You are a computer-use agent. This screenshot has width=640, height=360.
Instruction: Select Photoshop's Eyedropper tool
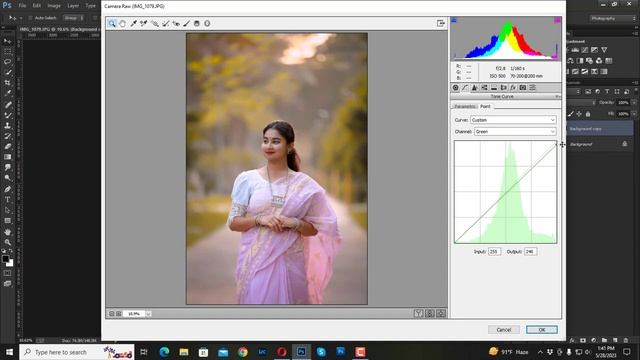pyautogui.click(x=7, y=93)
